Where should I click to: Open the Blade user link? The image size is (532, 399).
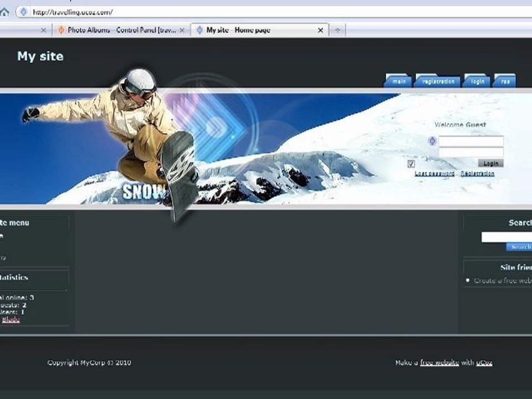tap(11, 320)
